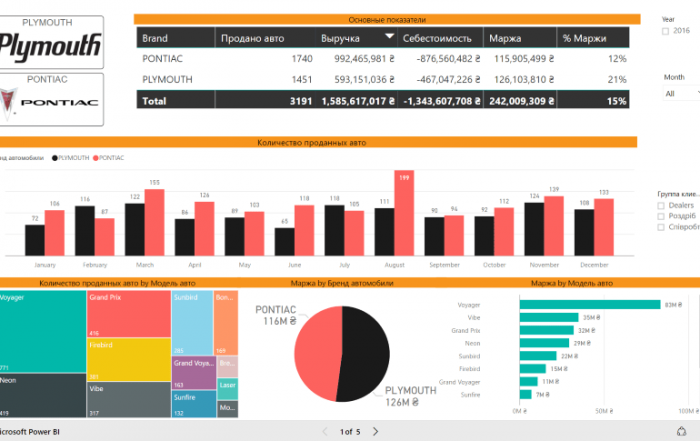Select the Voyager margin bar 83M
Screen dimensions: 700x441
(590, 304)
